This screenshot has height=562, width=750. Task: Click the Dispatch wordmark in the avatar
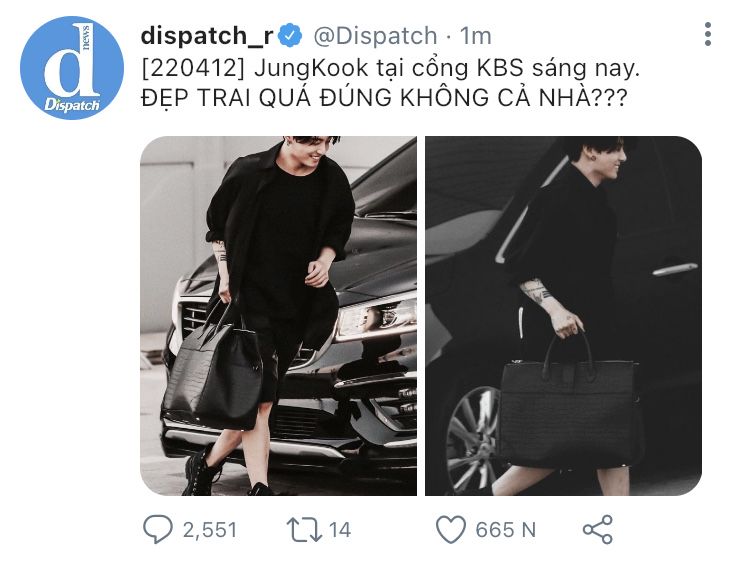tap(72, 105)
